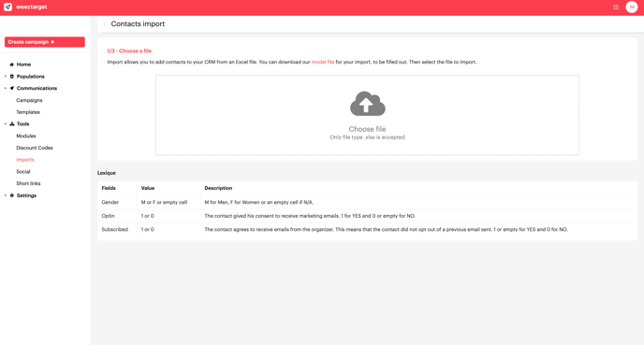Click the cloud upload icon
The image size is (644, 345).
pyautogui.click(x=367, y=104)
